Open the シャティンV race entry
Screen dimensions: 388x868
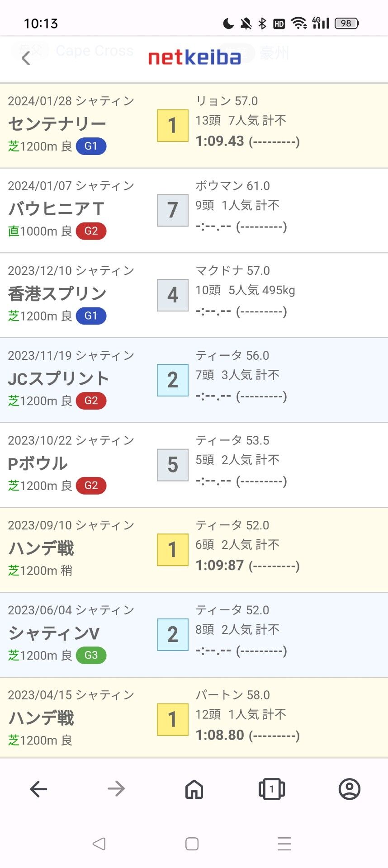(54, 633)
